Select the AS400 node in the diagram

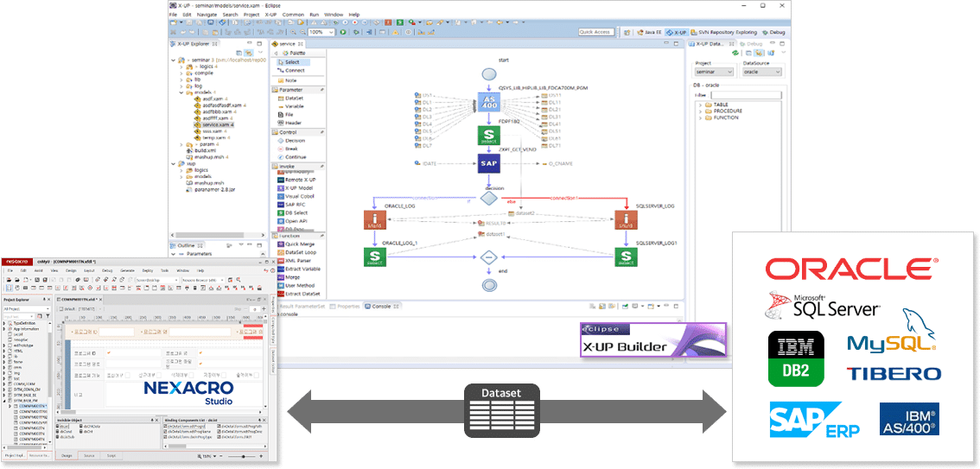click(488, 103)
